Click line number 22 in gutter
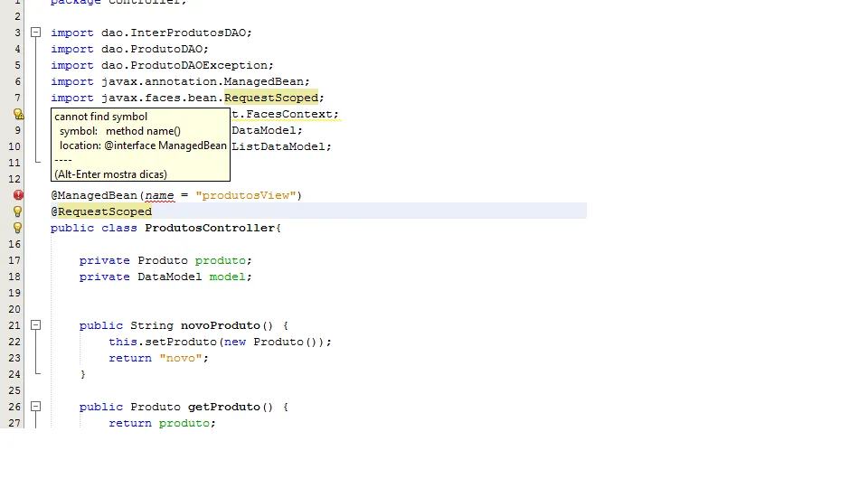This screenshot has width=868, height=488. 14,342
